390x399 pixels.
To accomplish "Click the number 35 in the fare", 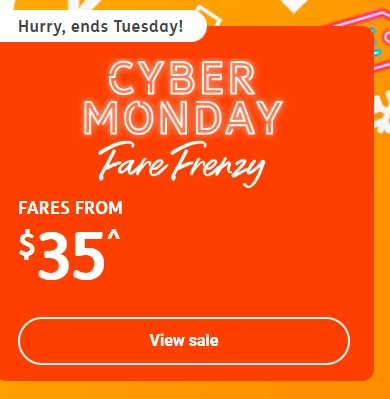I will (71, 257).
